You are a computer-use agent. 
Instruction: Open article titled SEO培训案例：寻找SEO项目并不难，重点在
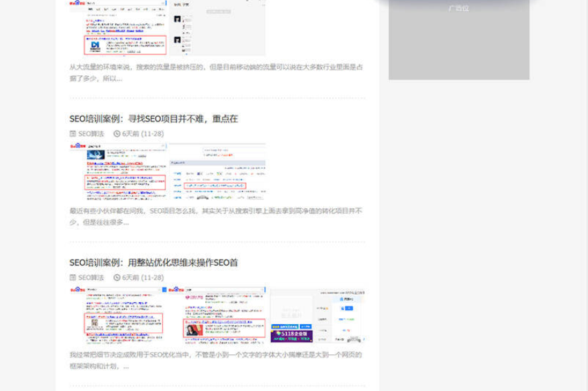point(153,119)
